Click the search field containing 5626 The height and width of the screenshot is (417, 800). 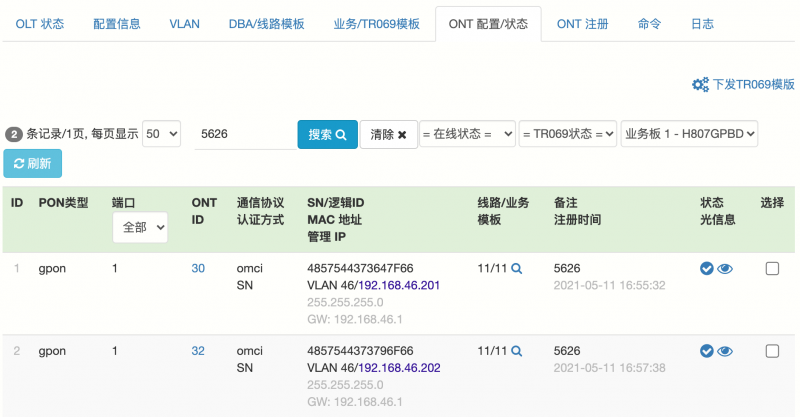(x=245, y=134)
